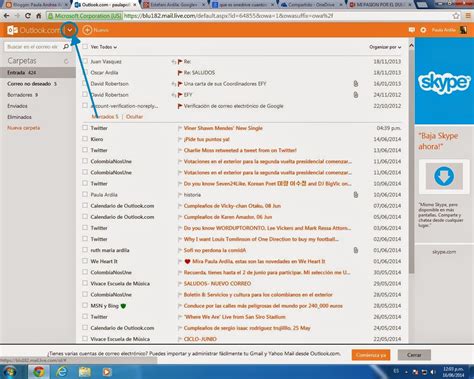The height and width of the screenshot is (379, 474).
Task: Check the Paula Ardila message checkbox
Action: 85,194
